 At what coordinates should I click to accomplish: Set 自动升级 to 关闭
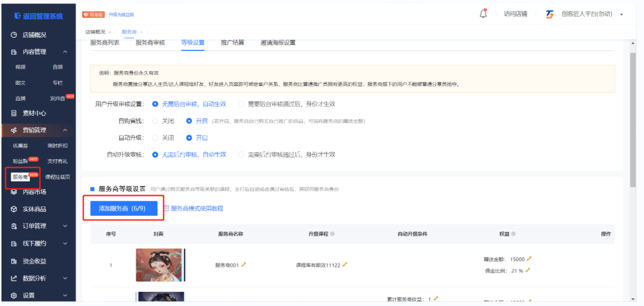point(155,138)
